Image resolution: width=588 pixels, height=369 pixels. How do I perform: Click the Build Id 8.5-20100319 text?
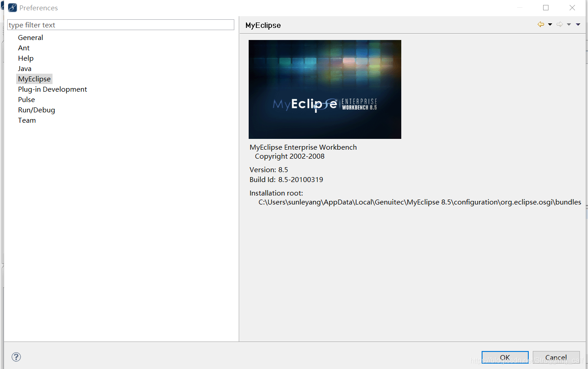(286, 180)
